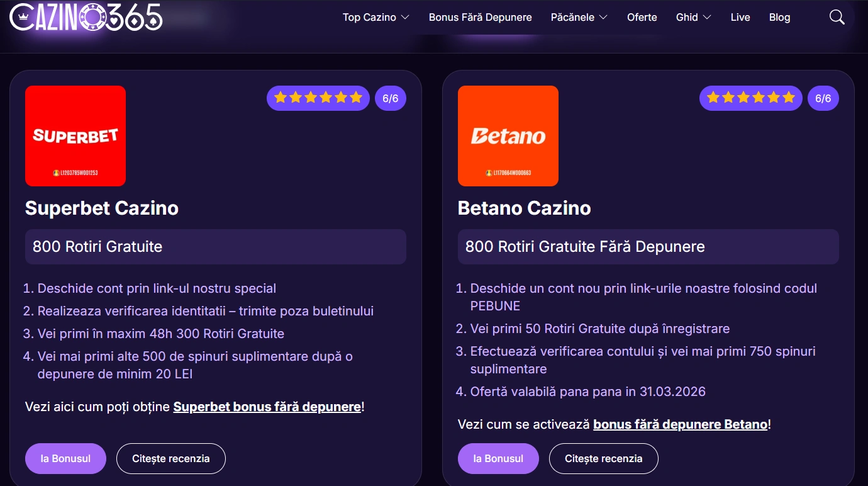
Task: Click the 6/6 badge on Superbet card
Action: [x=390, y=98]
